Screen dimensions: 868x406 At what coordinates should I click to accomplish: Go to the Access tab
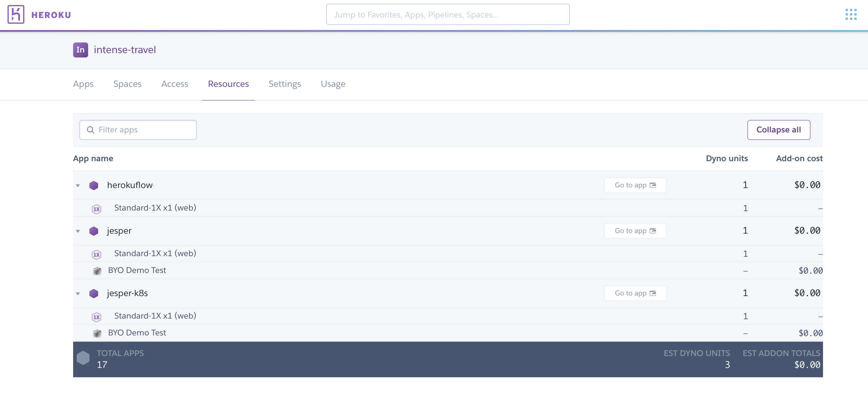pyautogui.click(x=175, y=84)
